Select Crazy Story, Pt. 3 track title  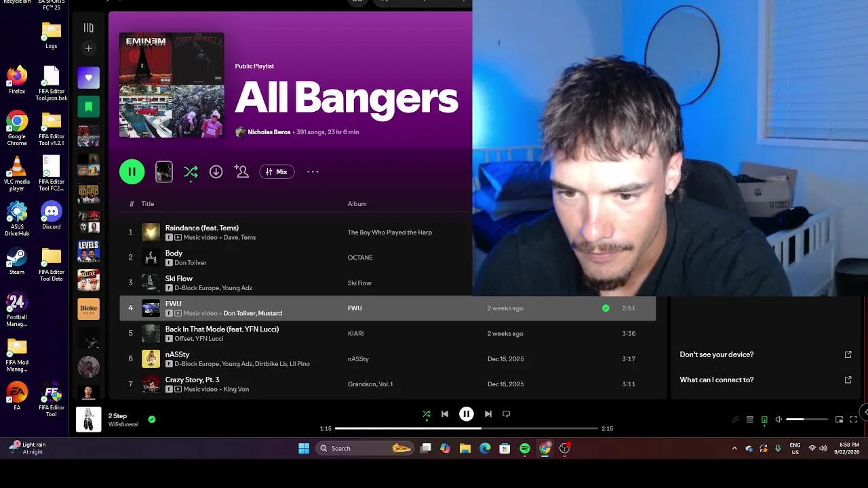[193, 380]
